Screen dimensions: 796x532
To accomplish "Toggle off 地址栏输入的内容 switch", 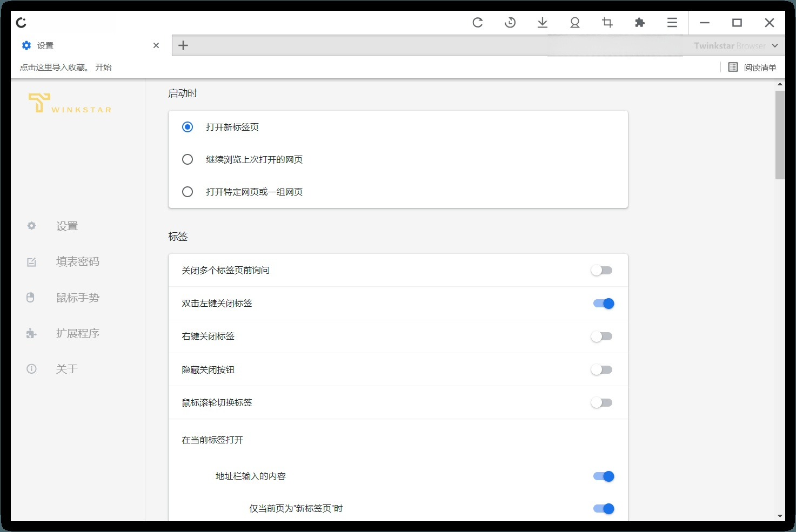I will pyautogui.click(x=604, y=476).
